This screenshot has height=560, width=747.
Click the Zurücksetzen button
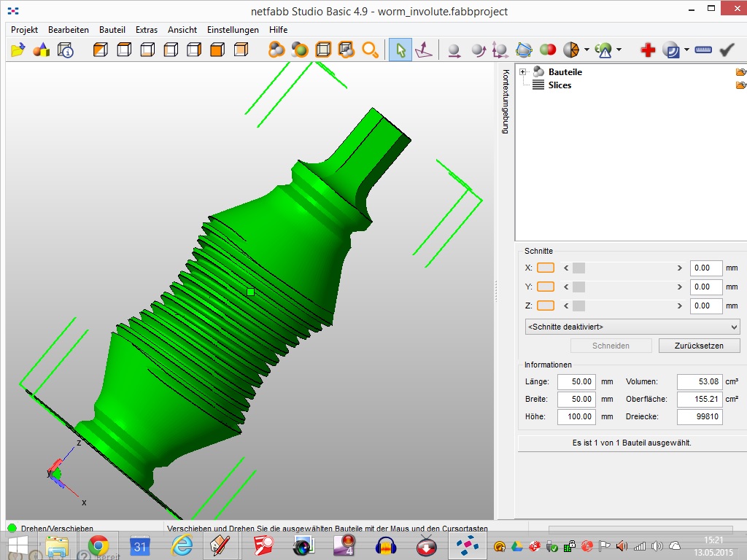[x=699, y=346]
